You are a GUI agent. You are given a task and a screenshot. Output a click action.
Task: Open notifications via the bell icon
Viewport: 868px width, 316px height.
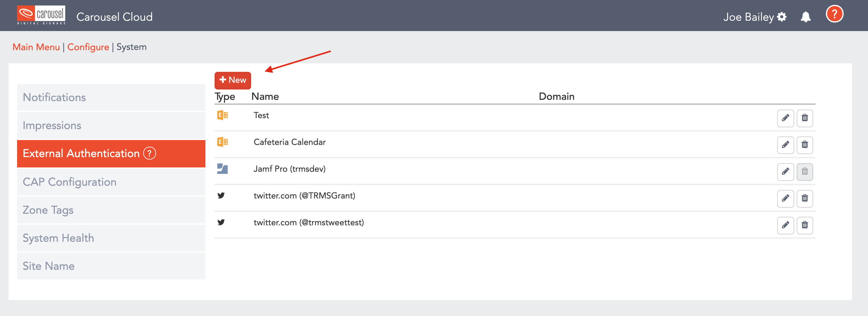(806, 16)
